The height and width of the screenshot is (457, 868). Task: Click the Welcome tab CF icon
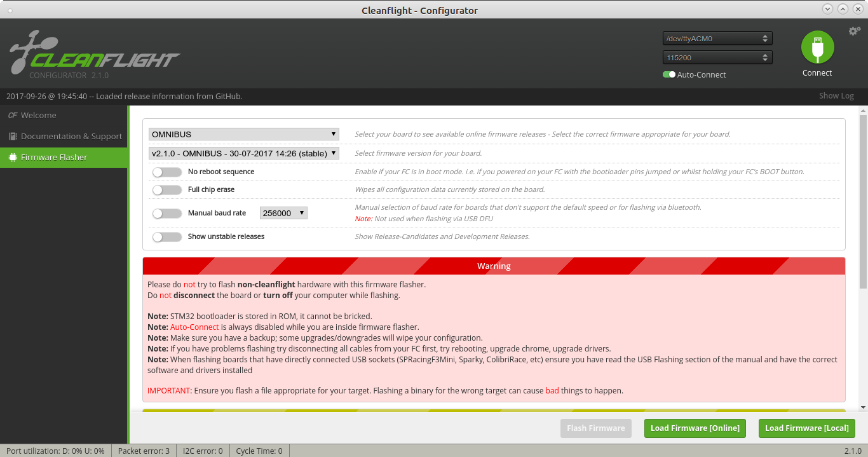click(x=12, y=115)
